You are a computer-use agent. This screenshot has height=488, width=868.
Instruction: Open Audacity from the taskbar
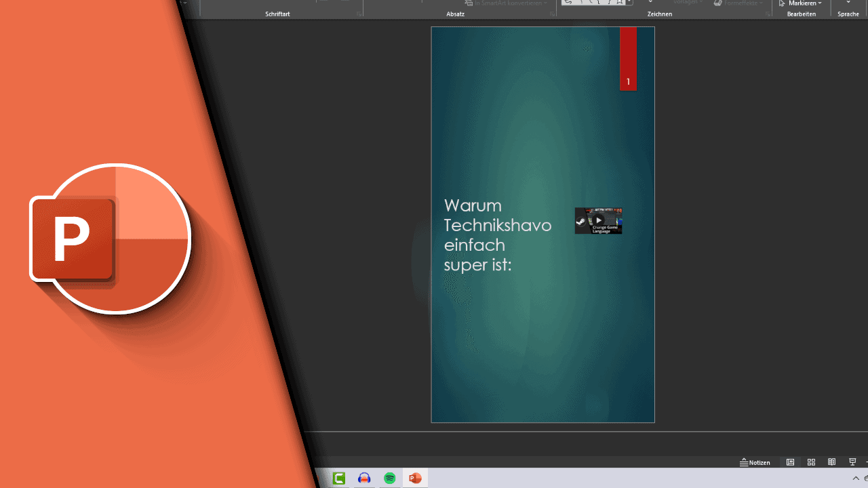(364, 479)
